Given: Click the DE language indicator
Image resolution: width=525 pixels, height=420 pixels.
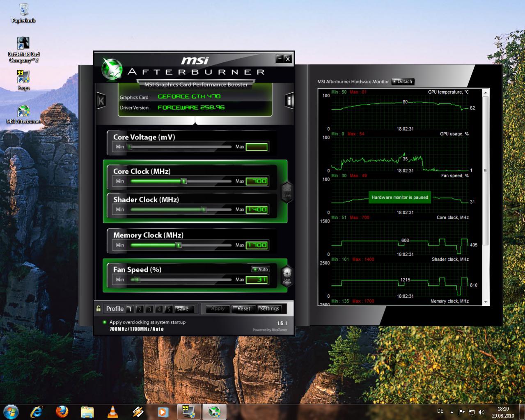Looking at the screenshot, I should 440,411.
